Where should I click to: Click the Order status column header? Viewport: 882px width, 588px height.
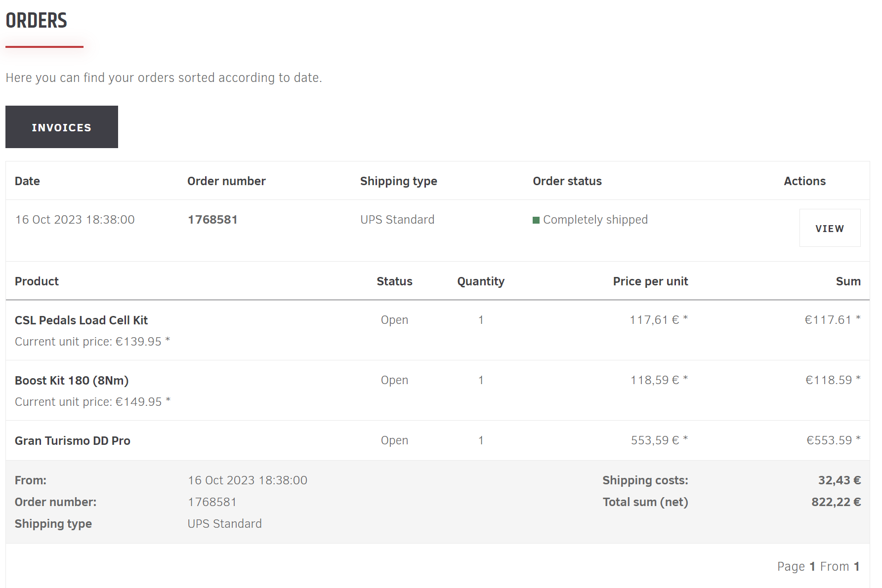(x=567, y=181)
